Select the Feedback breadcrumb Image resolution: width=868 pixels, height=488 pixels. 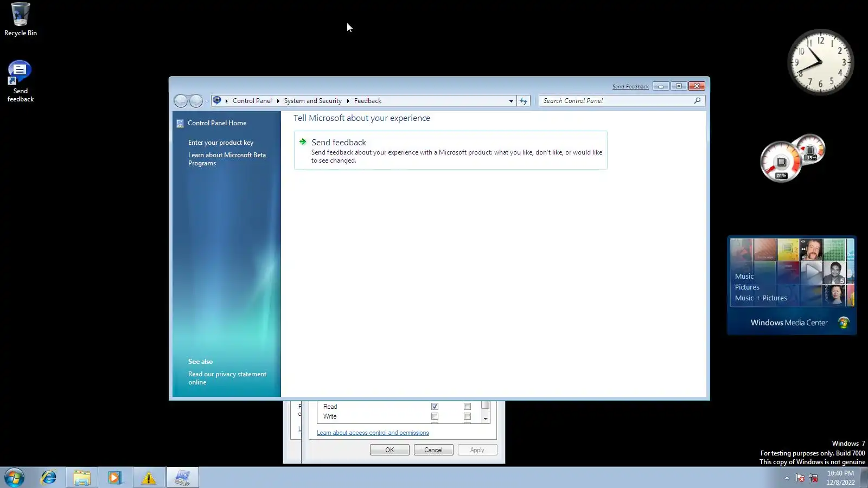point(368,101)
